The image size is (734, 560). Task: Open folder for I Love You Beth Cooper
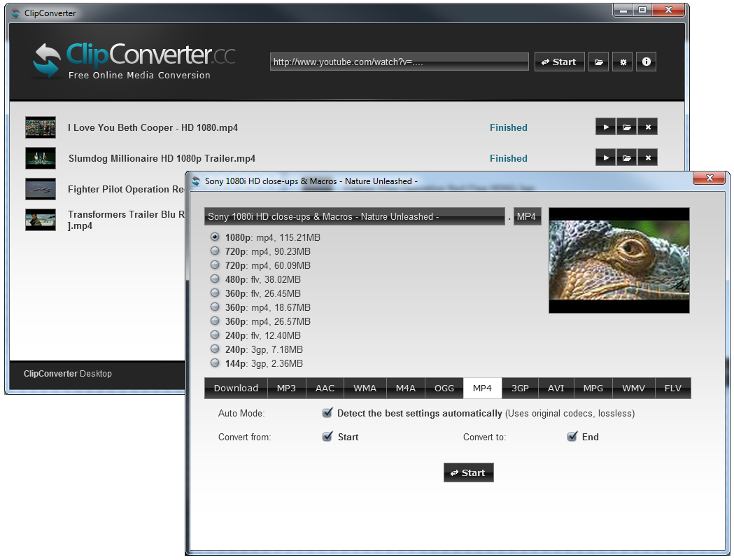click(626, 127)
